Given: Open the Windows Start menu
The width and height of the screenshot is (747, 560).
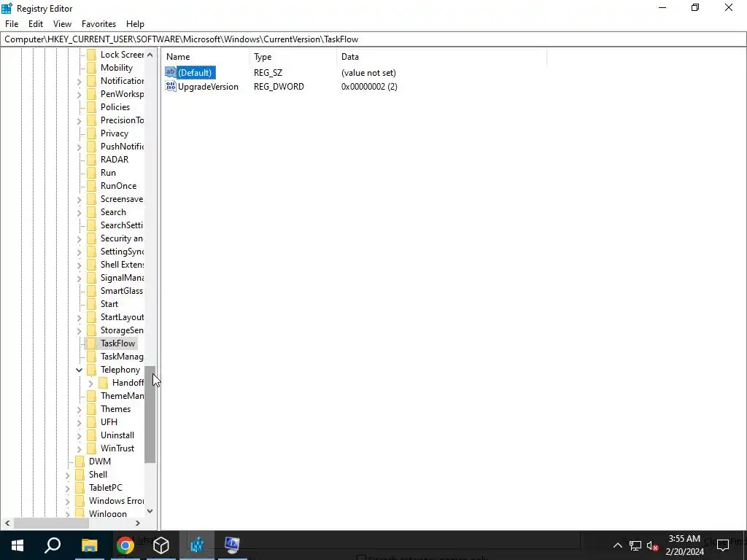Looking at the screenshot, I should [x=18, y=545].
